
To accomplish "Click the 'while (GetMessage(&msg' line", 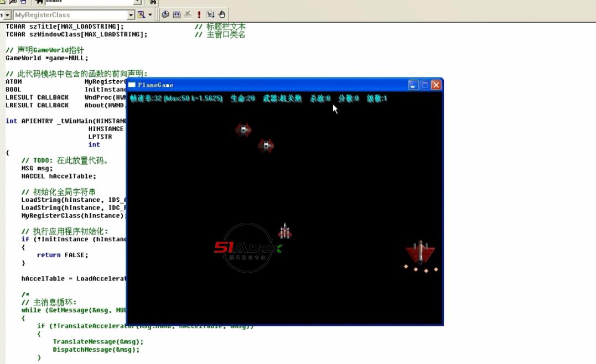I will pos(74,310).
